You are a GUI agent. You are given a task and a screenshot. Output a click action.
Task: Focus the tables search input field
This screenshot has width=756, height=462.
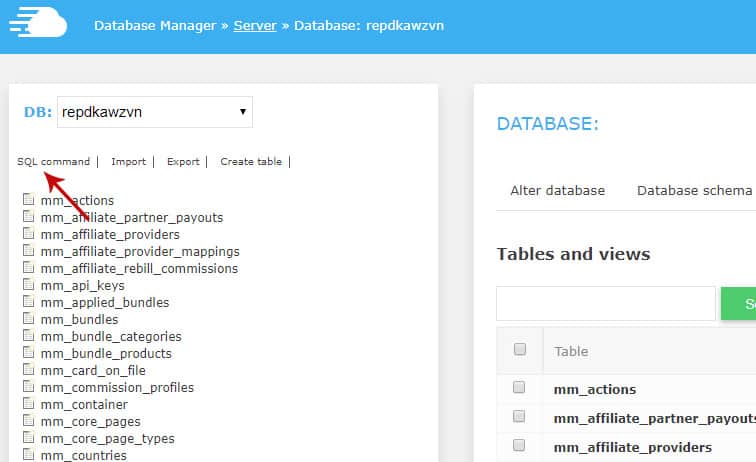click(605, 304)
